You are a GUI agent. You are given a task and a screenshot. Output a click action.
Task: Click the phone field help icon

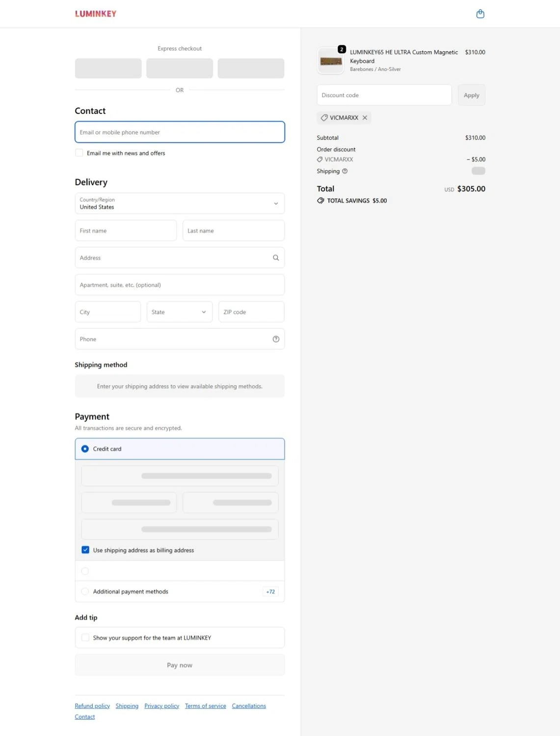pos(276,339)
